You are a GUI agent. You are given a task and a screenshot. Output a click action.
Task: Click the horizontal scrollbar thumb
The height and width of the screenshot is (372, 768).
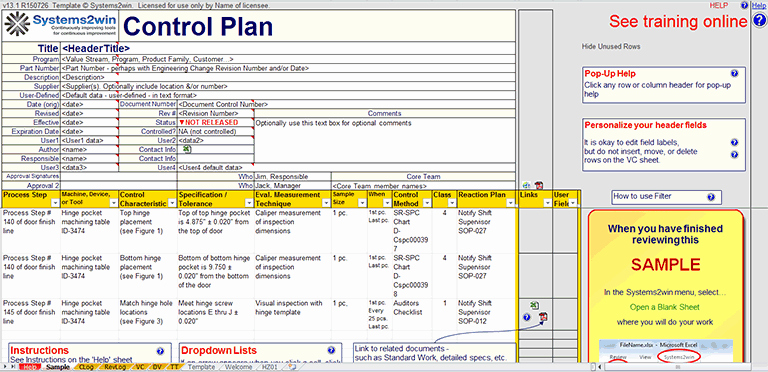677,367
